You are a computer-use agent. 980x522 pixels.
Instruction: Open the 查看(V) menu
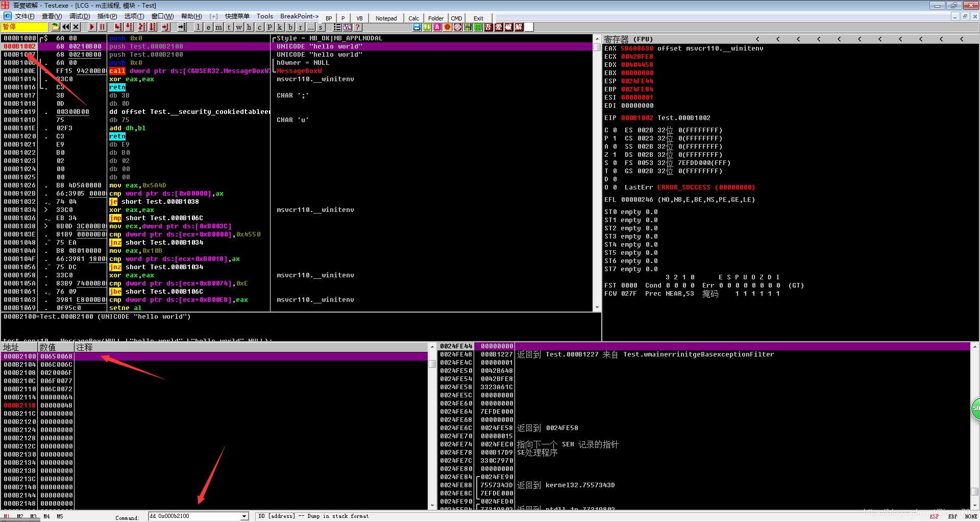[x=52, y=16]
